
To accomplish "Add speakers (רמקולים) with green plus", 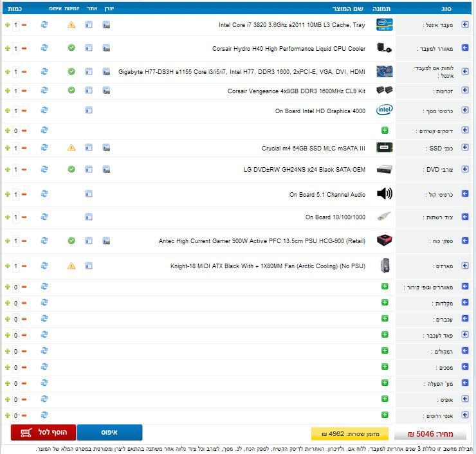I will [x=385, y=350].
